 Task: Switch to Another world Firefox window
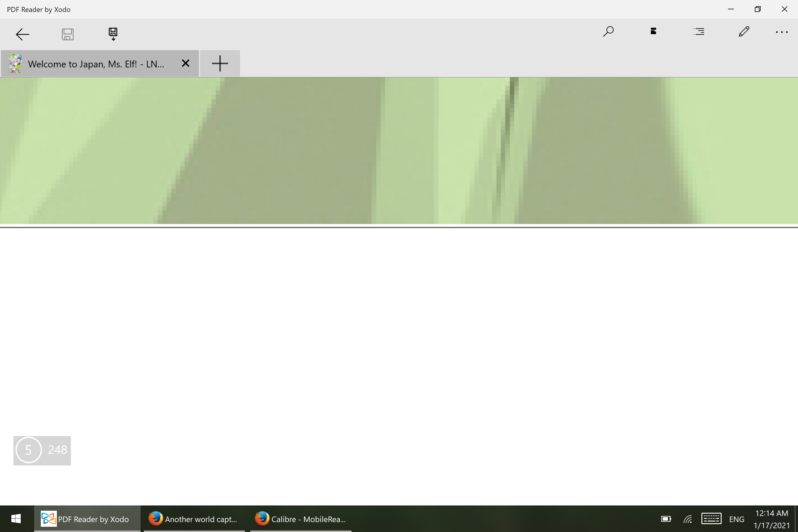(194, 519)
